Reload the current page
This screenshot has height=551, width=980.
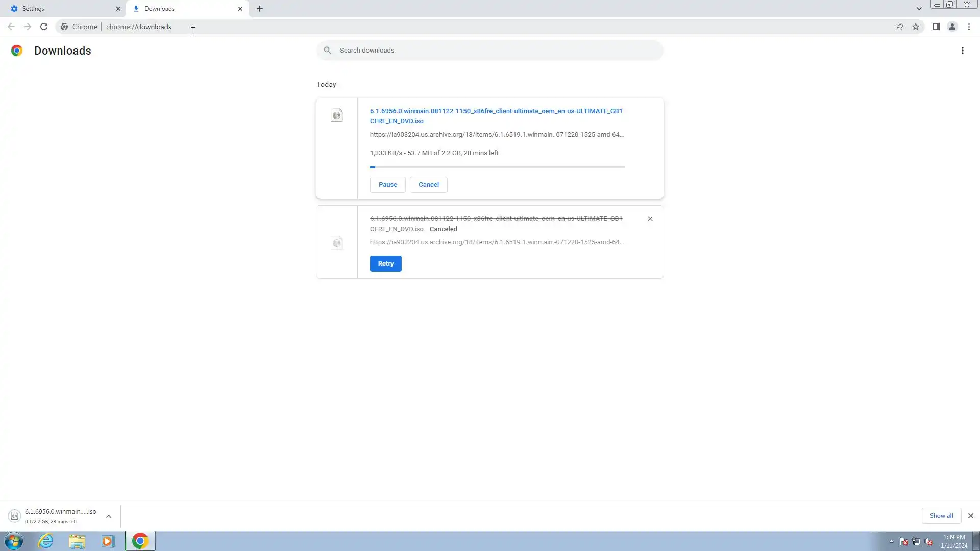[44, 27]
